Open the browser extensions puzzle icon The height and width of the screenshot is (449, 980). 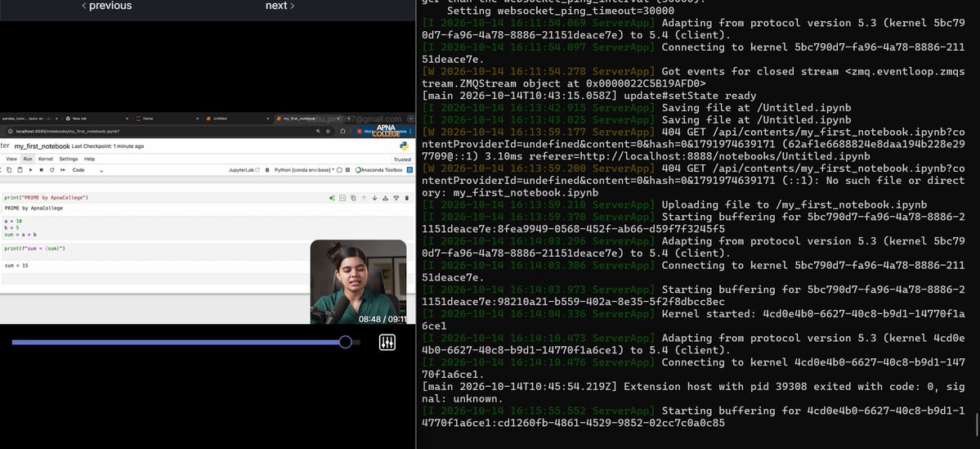point(342,132)
